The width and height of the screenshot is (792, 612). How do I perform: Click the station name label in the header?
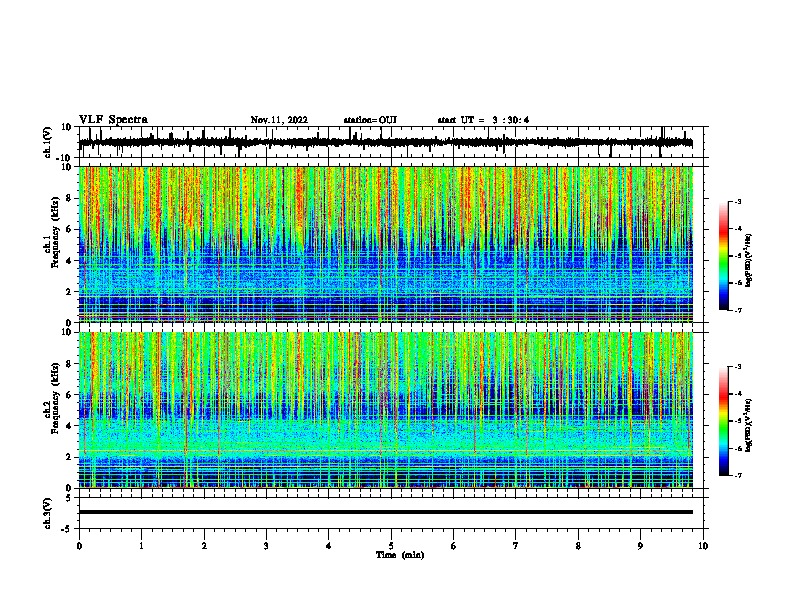tap(370, 120)
